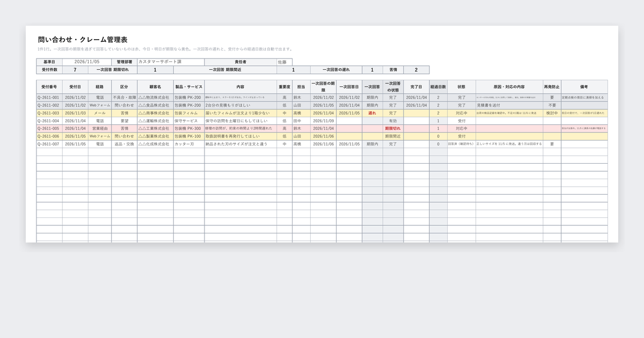Select receipt number "Q-2611-002"

49,106
